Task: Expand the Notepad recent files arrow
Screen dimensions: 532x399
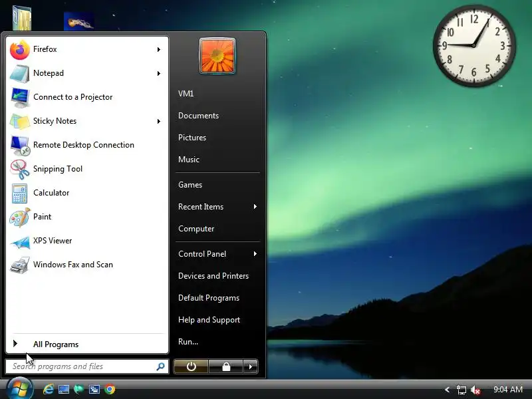Action: (x=159, y=73)
